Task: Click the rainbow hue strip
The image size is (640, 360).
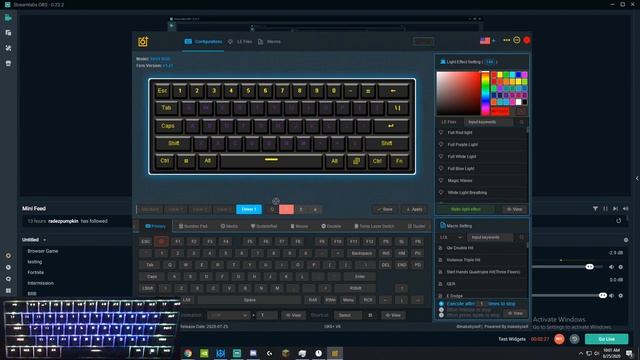Action: 485,93
